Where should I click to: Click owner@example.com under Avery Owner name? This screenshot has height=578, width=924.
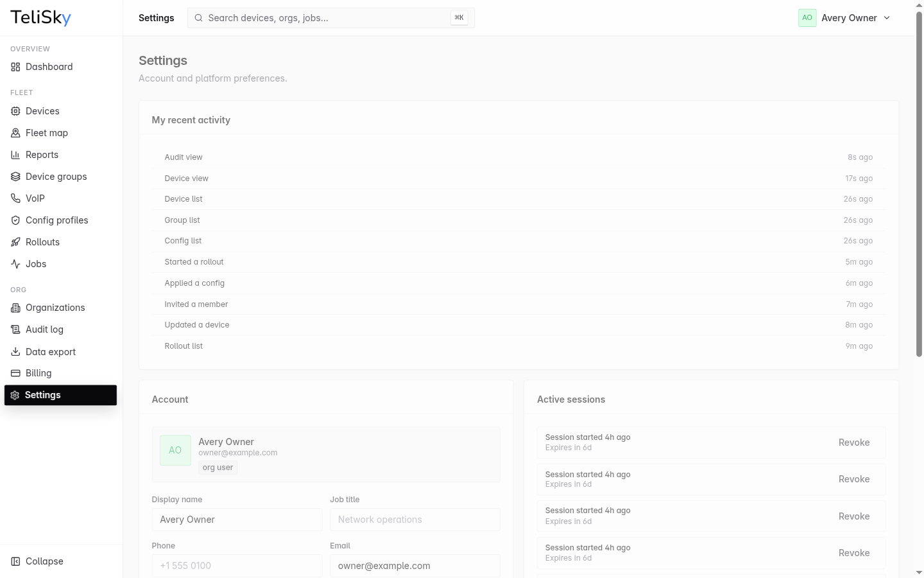(238, 453)
